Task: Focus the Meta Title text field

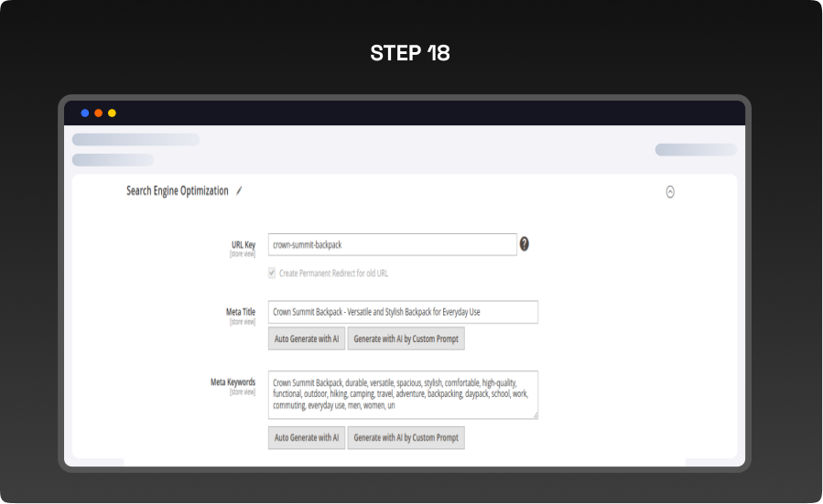Action: tap(403, 312)
